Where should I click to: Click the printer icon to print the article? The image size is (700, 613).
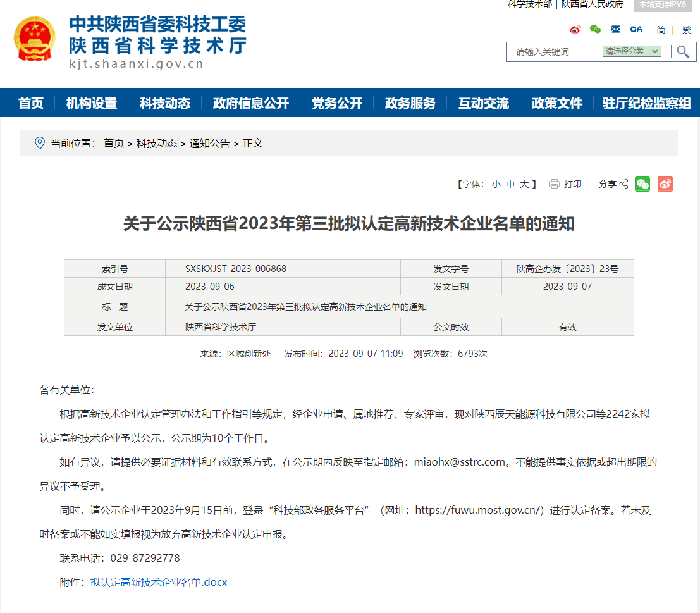click(x=555, y=184)
